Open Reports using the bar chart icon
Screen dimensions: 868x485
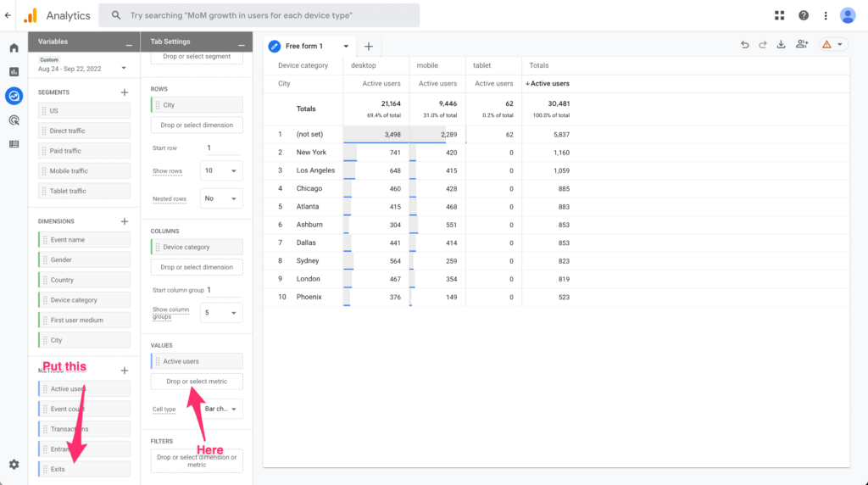pyautogui.click(x=14, y=72)
